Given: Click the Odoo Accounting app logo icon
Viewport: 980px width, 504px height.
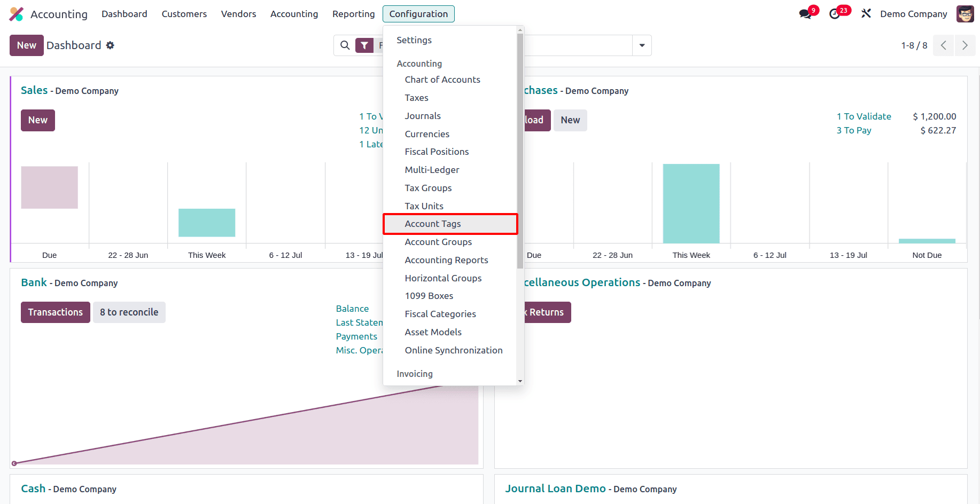Looking at the screenshot, I should pos(17,14).
